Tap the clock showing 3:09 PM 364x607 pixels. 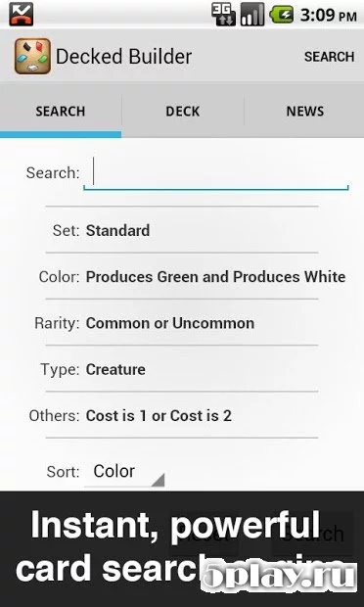click(329, 16)
